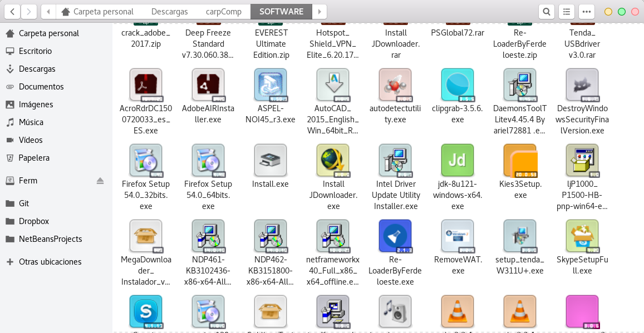
Task: Click the Hotspot_Shield_VPN_Elite file name
Action: [333, 44]
